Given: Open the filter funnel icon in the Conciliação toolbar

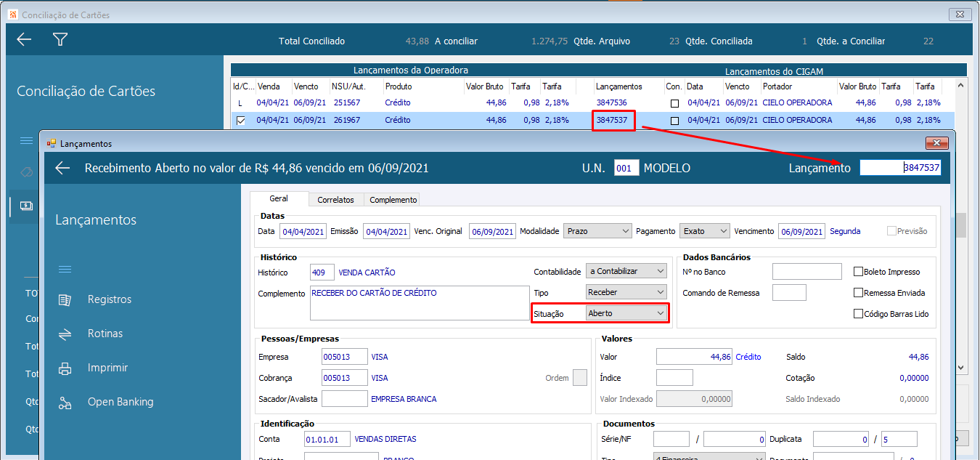Looking at the screenshot, I should coord(60,40).
